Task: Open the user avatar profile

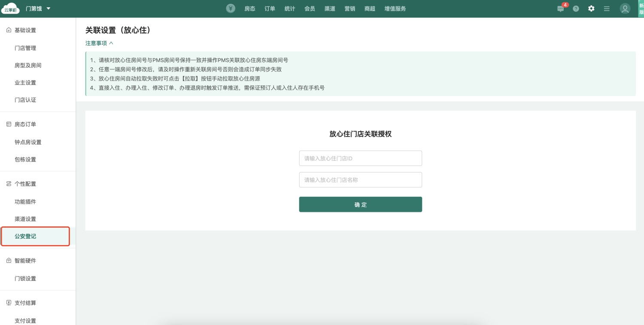Action: tap(625, 9)
